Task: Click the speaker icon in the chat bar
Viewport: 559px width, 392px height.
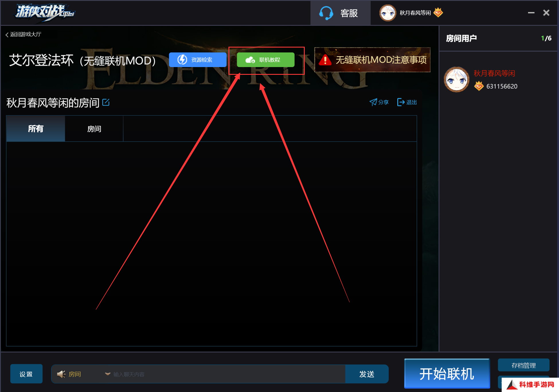Action: coord(61,374)
